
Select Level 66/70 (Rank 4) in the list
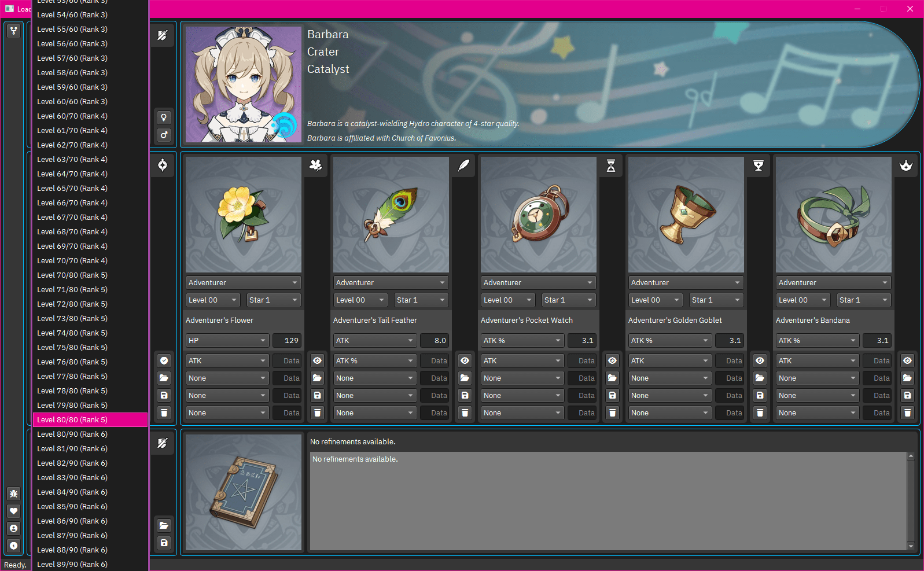[x=90, y=202]
